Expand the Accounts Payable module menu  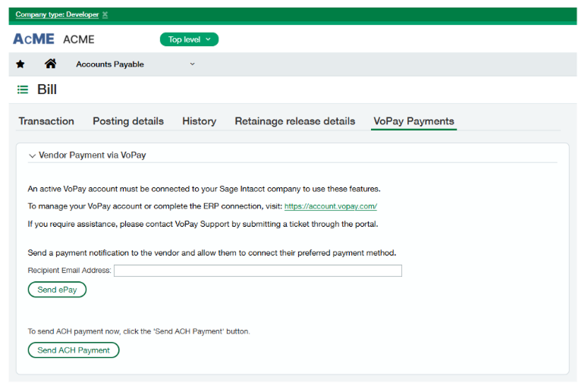192,64
